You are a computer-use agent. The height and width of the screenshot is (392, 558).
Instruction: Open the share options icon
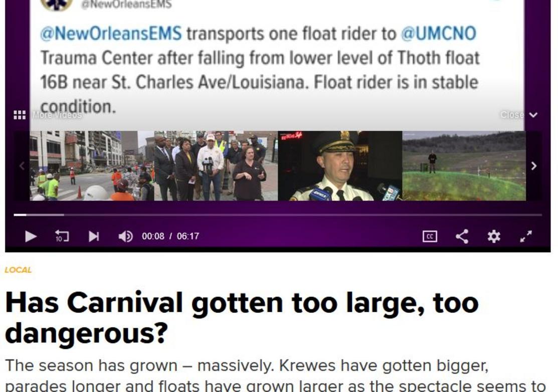462,236
